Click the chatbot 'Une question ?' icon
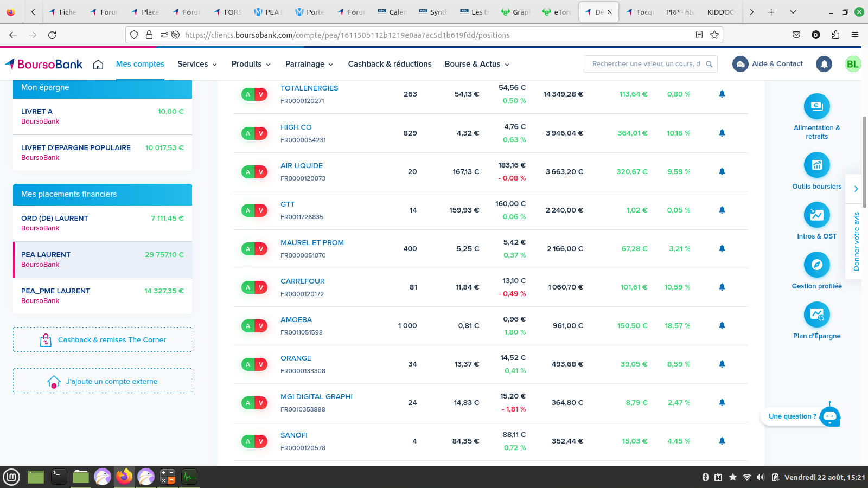 coord(829,416)
